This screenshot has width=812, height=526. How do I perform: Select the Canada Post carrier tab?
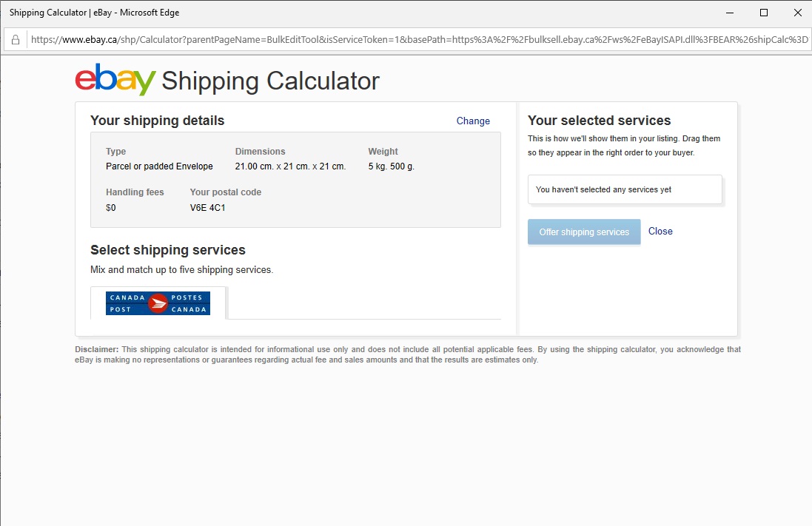(158, 303)
